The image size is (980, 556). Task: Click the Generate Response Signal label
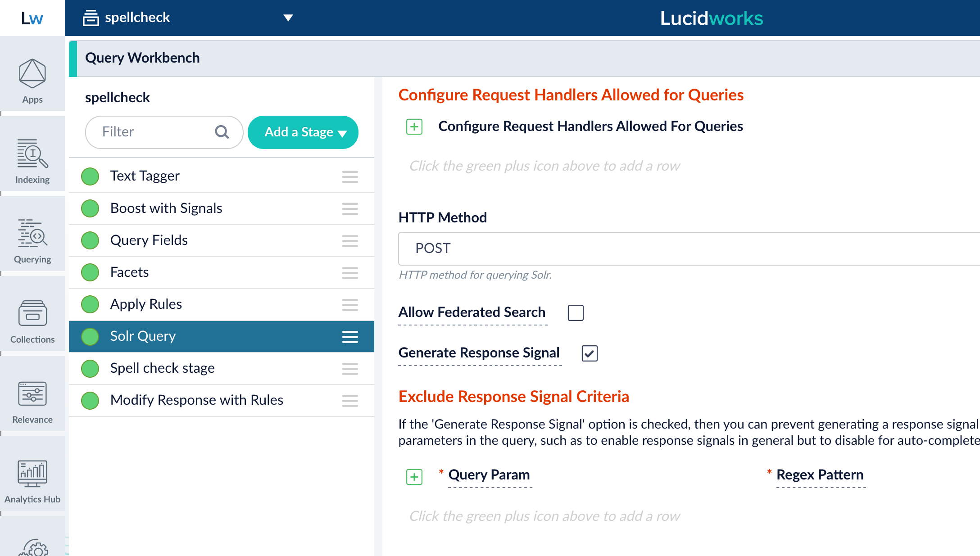point(479,353)
